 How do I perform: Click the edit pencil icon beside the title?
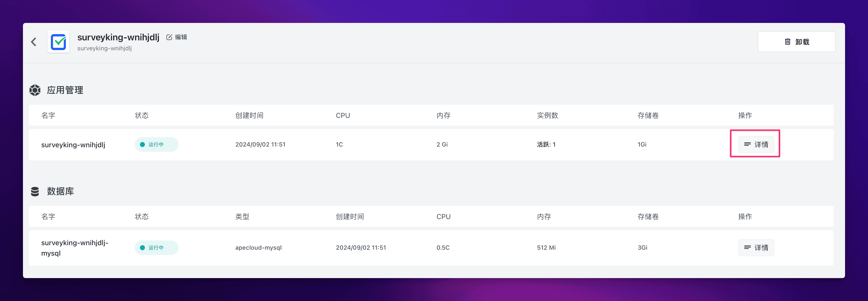tap(169, 37)
